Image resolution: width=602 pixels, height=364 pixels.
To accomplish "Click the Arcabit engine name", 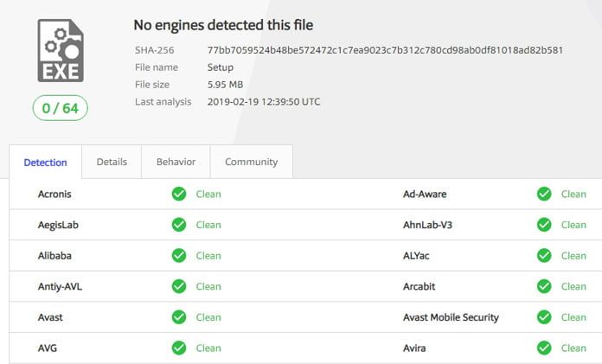I will coord(419,286).
